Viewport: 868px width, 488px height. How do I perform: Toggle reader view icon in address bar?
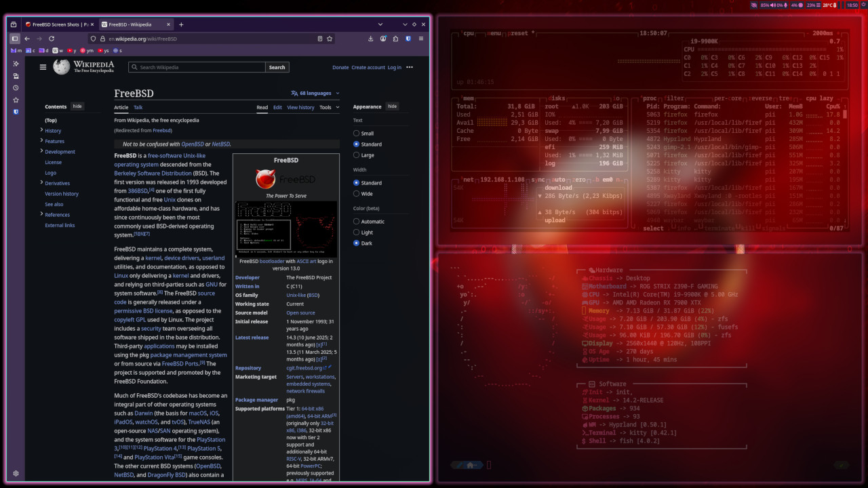[320, 39]
